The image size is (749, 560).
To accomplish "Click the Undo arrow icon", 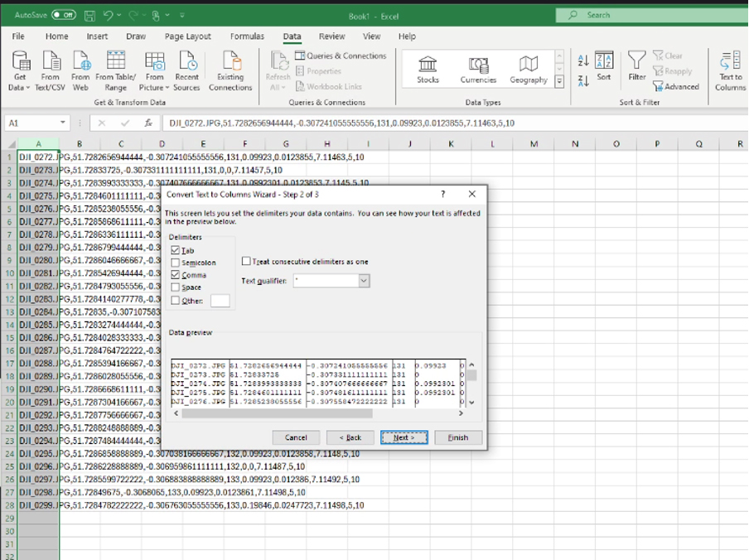I will pyautogui.click(x=108, y=15).
